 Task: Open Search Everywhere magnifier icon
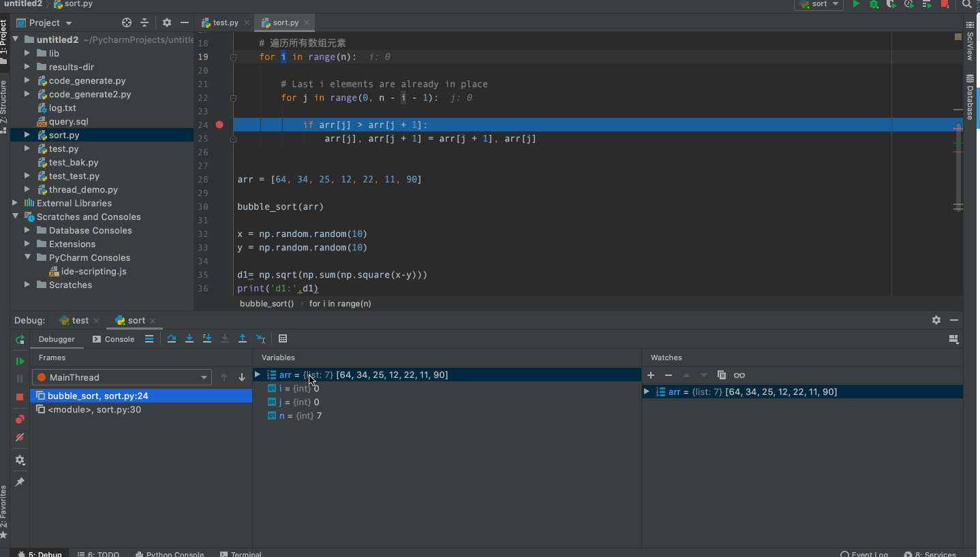pyautogui.click(x=967, y=4)
